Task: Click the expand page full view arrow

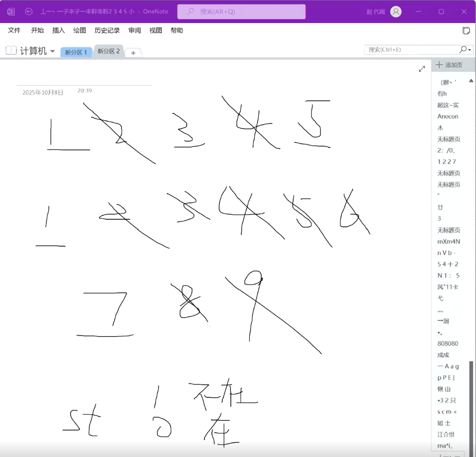Action: 422,69
